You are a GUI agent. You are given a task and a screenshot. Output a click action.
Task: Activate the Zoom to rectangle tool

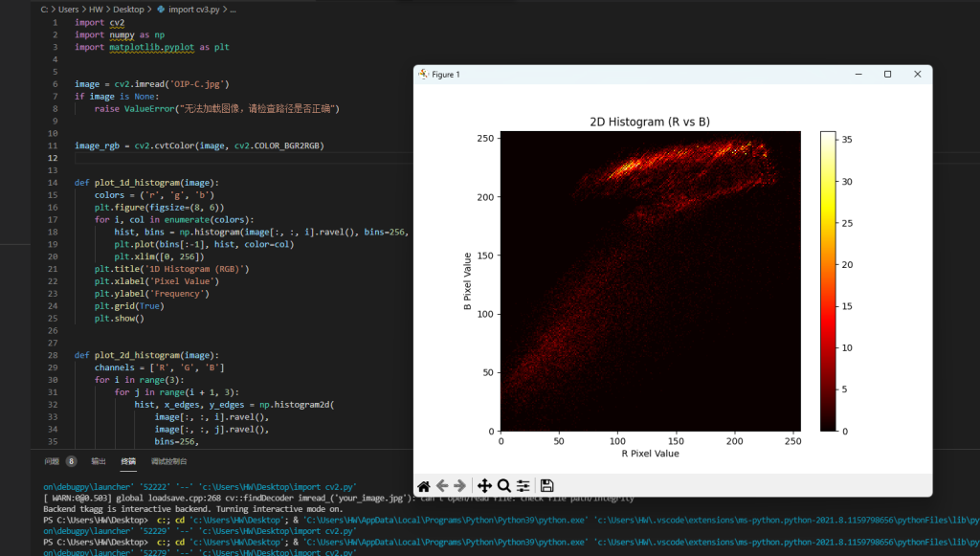tap(503, 486)
